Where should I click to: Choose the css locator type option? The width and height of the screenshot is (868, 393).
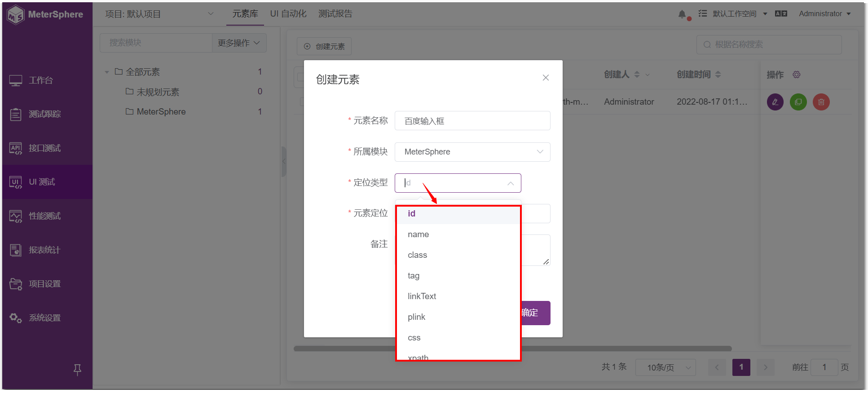[458, 338]
